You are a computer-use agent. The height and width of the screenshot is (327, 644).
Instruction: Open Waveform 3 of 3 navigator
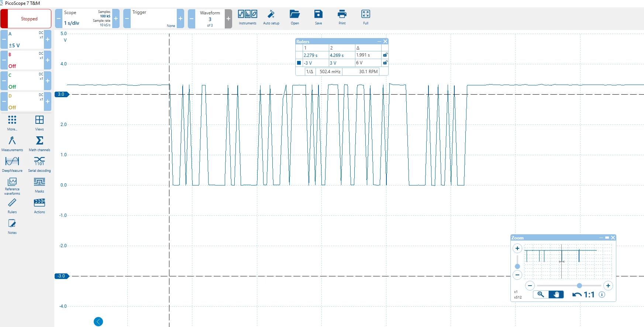[x=210, y=19]
